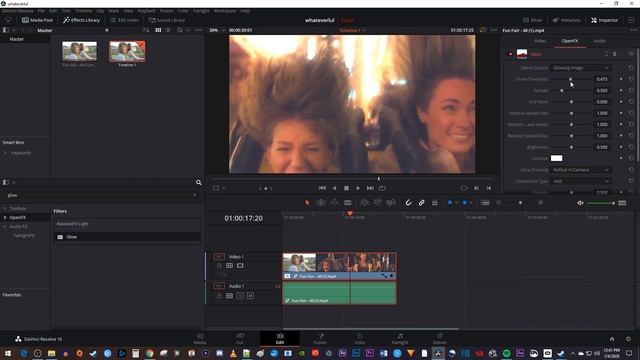Adjust the Spread slider handle

click(562, 91)
